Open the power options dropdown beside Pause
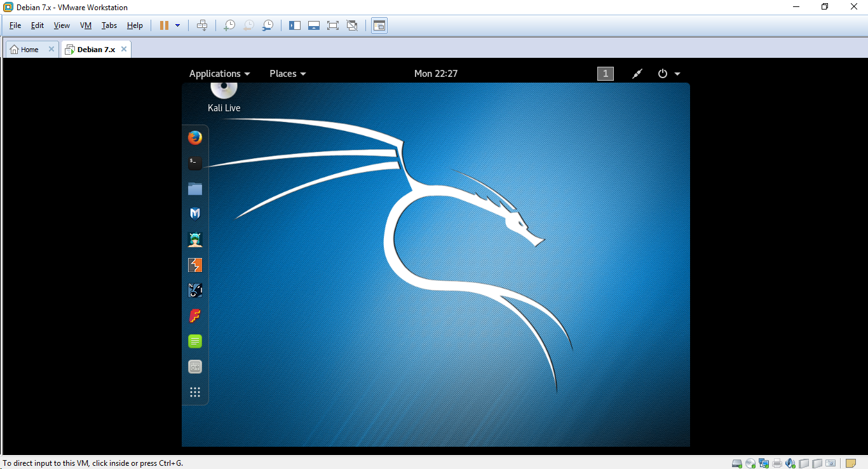 pyautogui.click(x=177, y=25)
